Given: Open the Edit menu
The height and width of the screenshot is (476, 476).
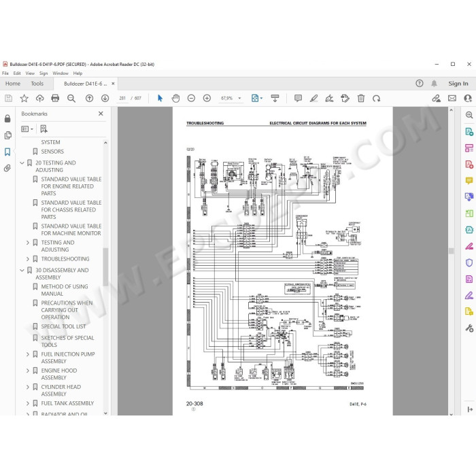Looking at the screenshot, I should 17,73.
